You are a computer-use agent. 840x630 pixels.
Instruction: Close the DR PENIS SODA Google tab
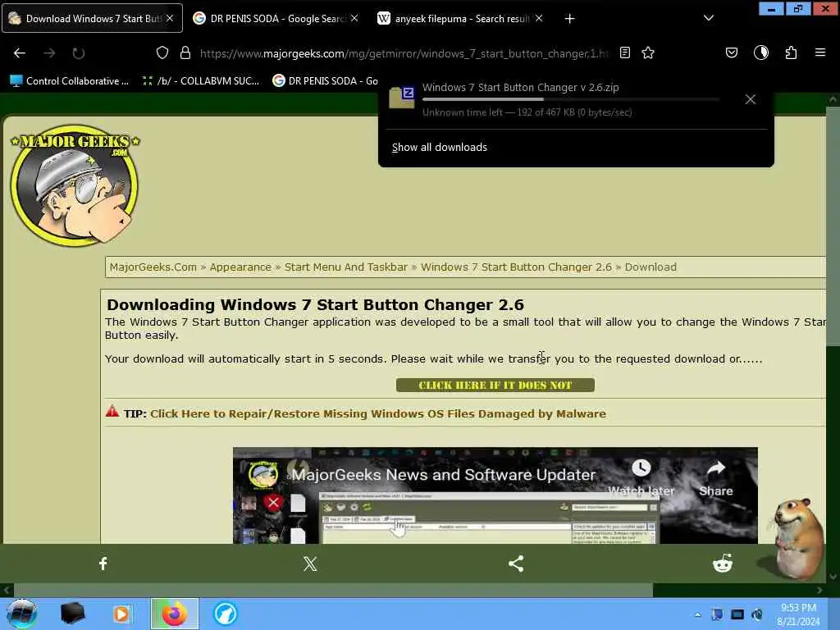(354, 18)
